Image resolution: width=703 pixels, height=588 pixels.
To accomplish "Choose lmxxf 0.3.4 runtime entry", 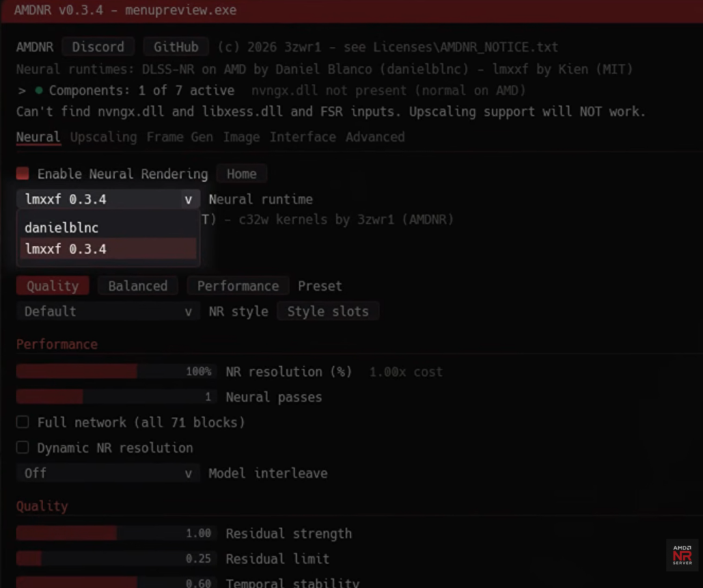I will pyautogui.click(x=108, y=248).
